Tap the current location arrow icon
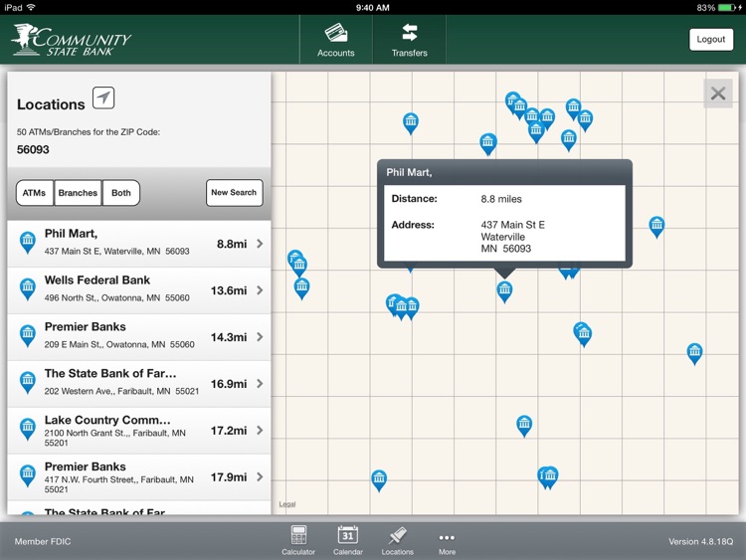Image resolution: width=746 pixels, height=560 pixels. pyautogui.click(x=103, y=98)
